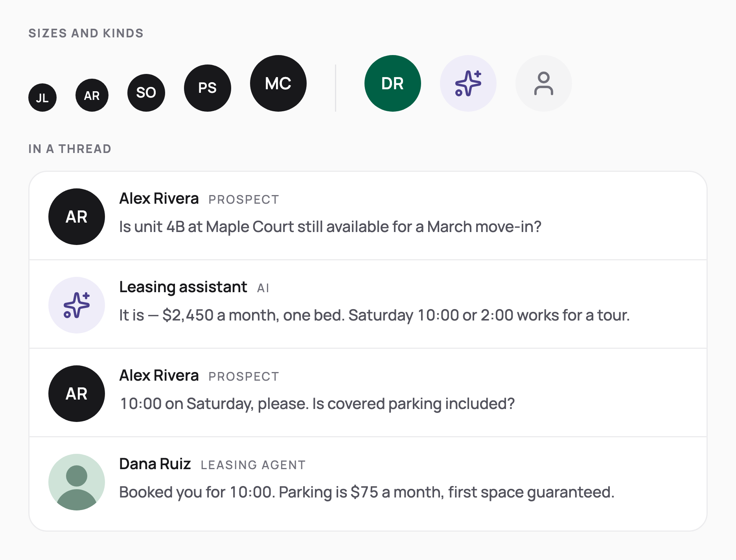Click the sparkle AI avatar in sizes row
The image size is (736, 560).
[468, 83]
